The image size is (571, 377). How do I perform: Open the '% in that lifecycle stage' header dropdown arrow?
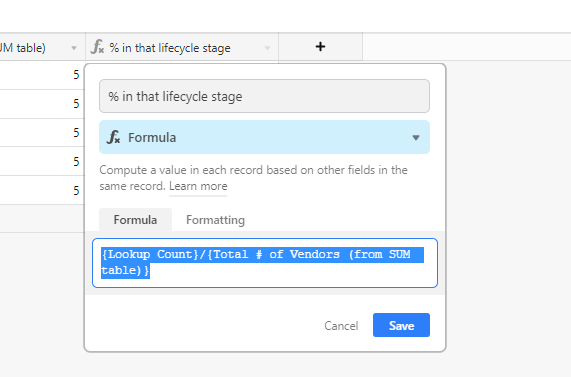point(267,48)
